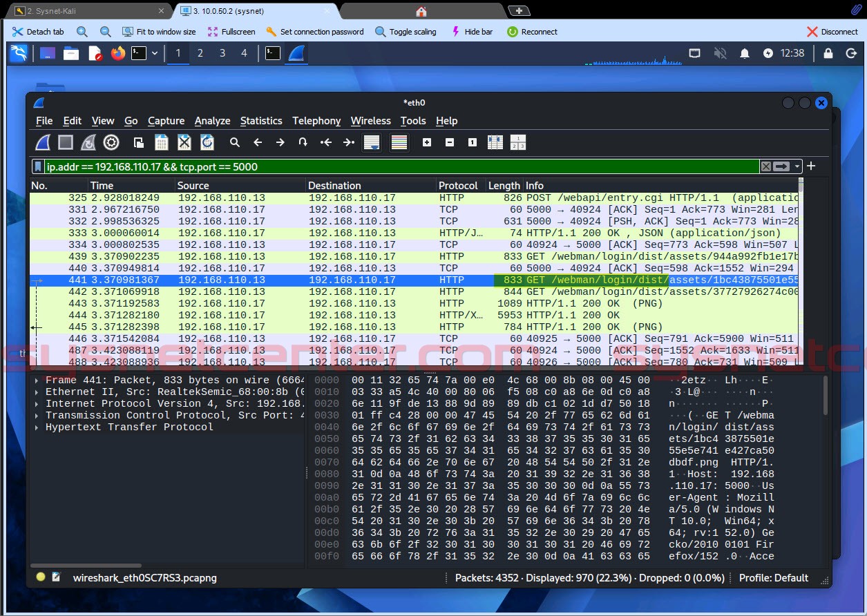
Task: Click Go to specified packet icon
Action: [x=303, y=142]
